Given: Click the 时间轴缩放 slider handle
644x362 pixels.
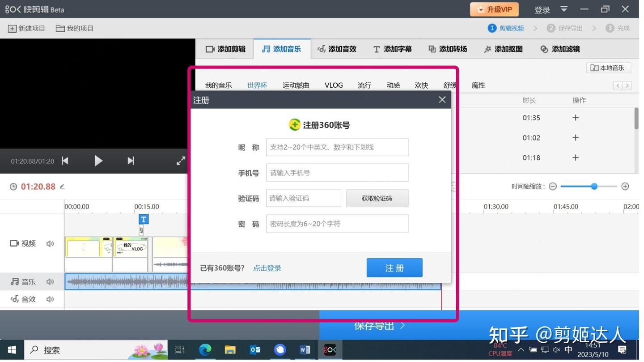Looking at the screenshot, I should [594, 187].
